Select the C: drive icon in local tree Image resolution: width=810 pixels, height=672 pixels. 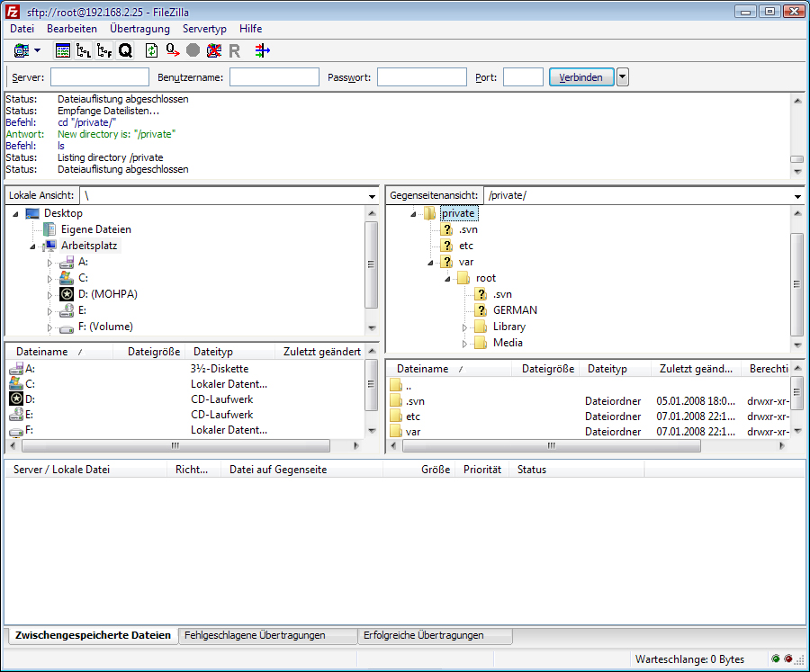pos(66,278)
